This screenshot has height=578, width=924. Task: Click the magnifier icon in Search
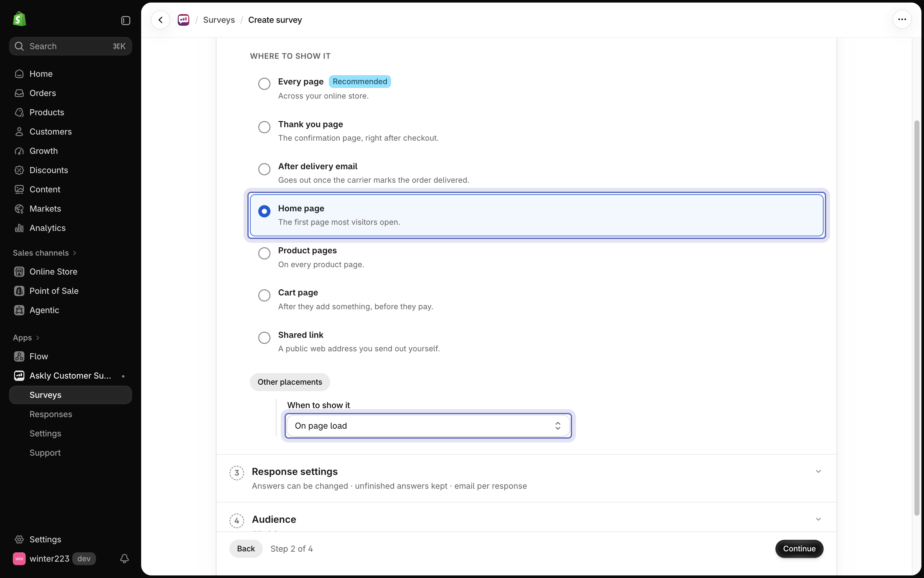pyautogui.click(x=19, y=46)
